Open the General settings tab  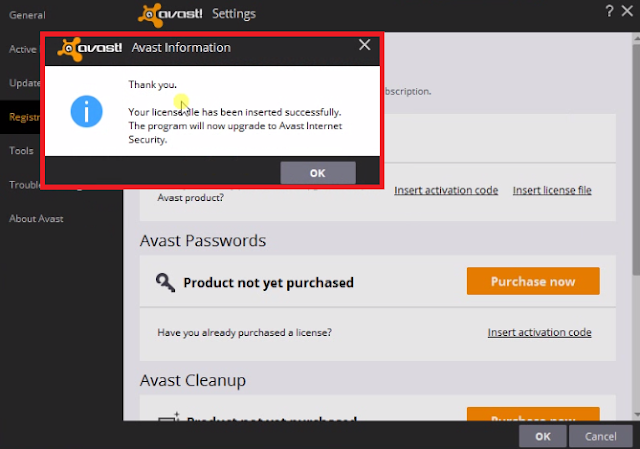[27, 15]
